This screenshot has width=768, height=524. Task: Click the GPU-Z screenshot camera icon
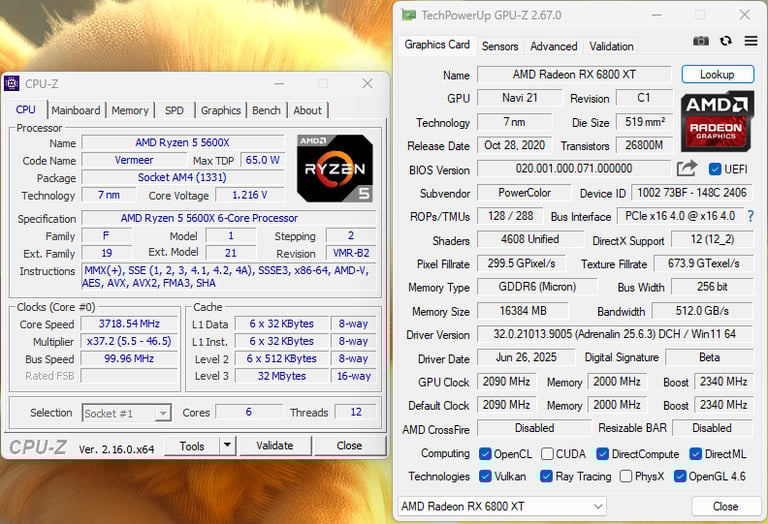pyautogui.click(x=701, y=41)
